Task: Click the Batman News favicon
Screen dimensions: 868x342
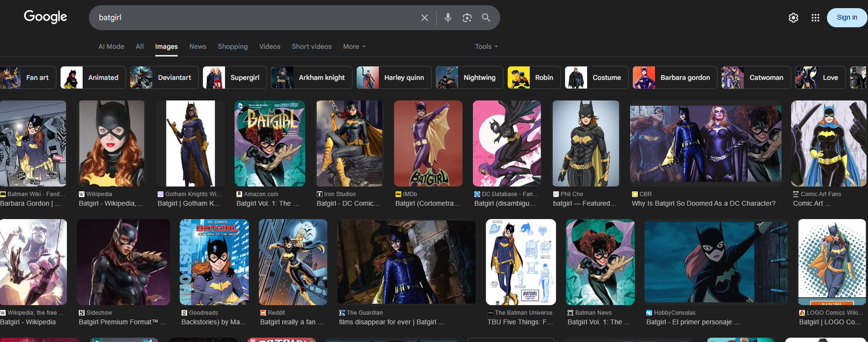Action: pos(570,313)
